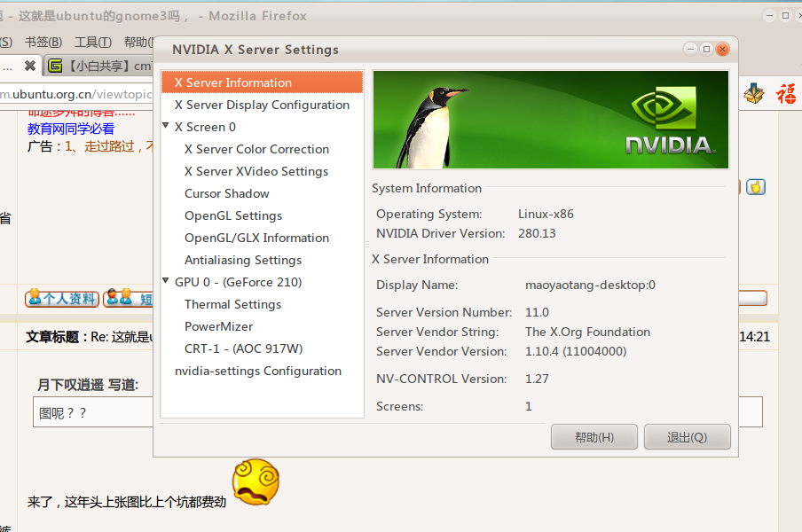
Task: Collapse the X Screen 0 tree node
Action: pyautogui.click(x=166, y=125)
